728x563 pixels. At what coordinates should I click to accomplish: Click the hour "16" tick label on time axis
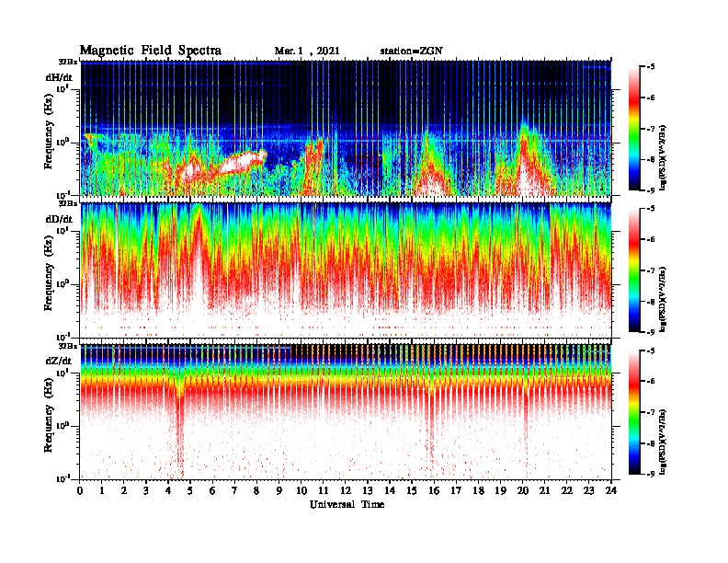[x=434, y=490]
